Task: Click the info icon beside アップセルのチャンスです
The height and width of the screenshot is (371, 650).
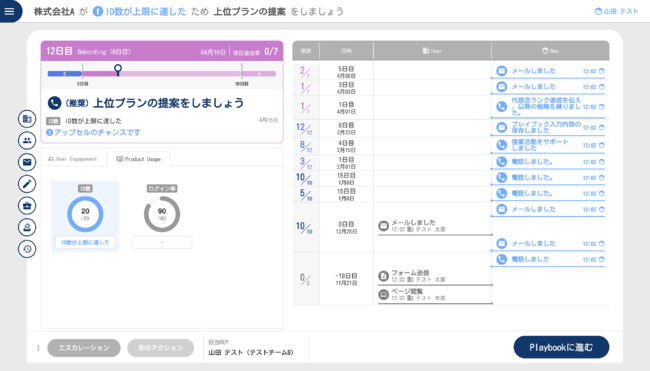Action: click(x=49, y=132)
